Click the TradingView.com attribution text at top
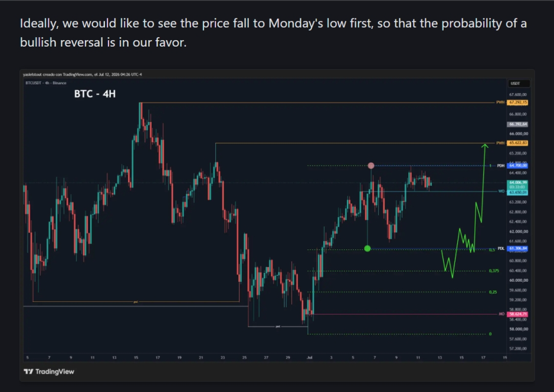This screenshot has width=554, height=392. click(77, 74)
